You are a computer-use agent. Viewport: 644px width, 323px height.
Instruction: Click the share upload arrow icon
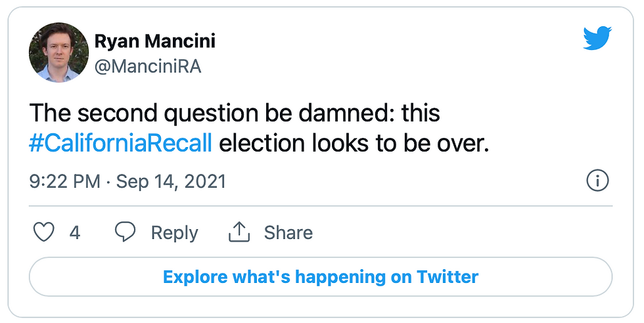(x=240, y=232)
